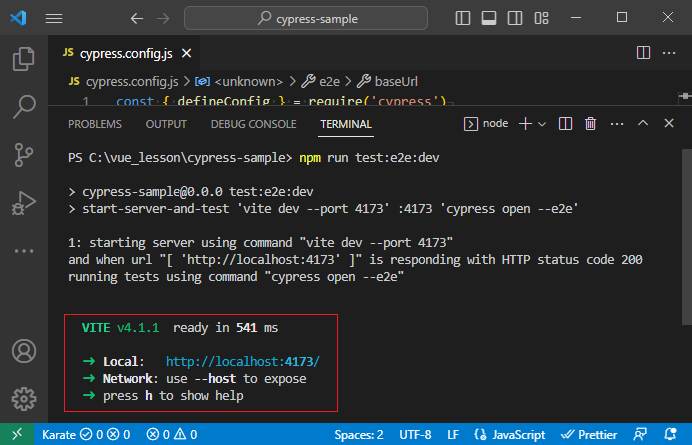Open remote window indicator in status bar
This screenshot has height=445, width=692.
point(17,434)
